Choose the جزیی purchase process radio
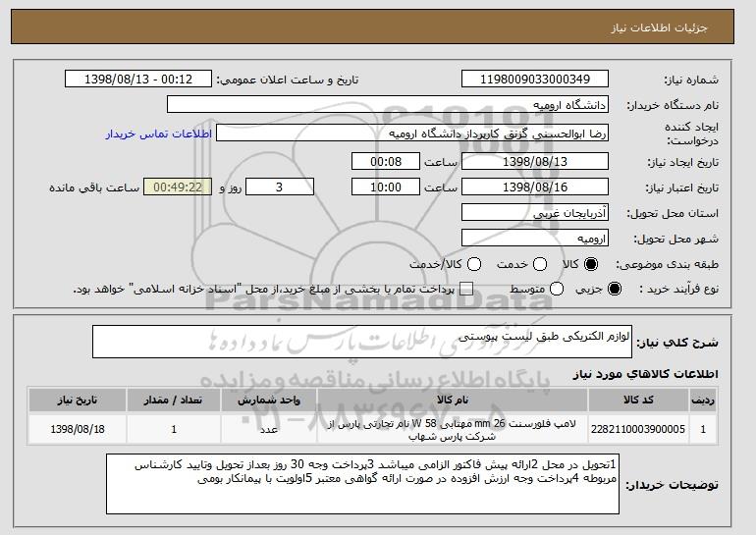Screen dimensions: 756x535 615,289
